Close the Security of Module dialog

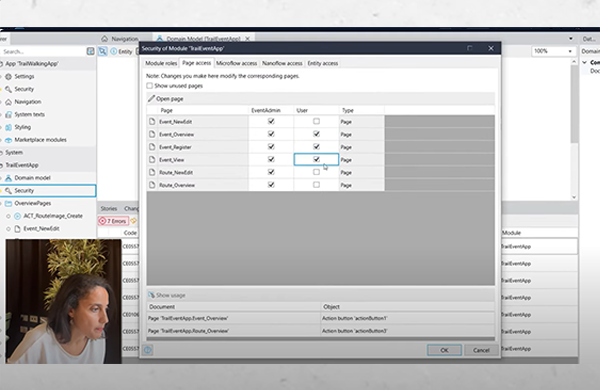[491, 48]
